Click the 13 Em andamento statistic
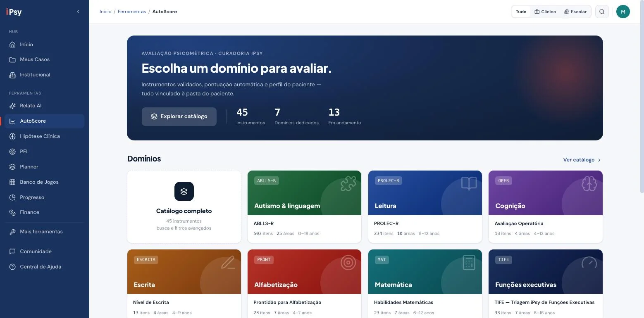This screenshot has width=644, height=318. (344, 116)
